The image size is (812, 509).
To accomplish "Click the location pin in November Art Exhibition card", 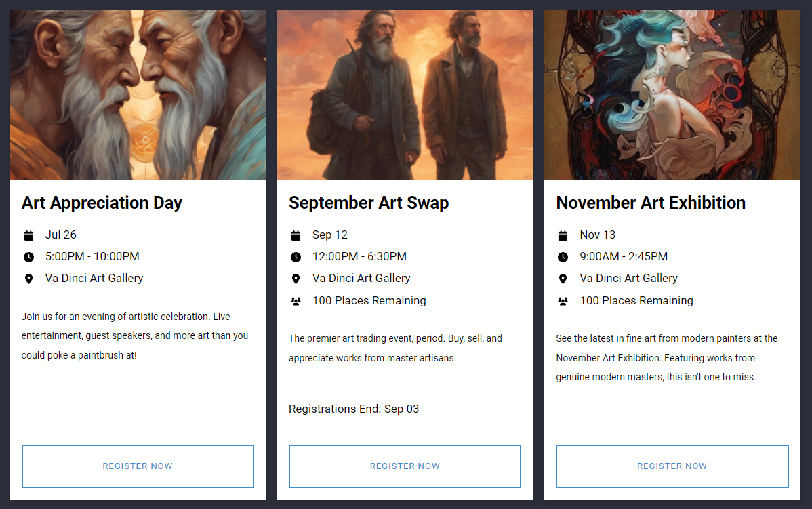I will click(x=563, y=279).
